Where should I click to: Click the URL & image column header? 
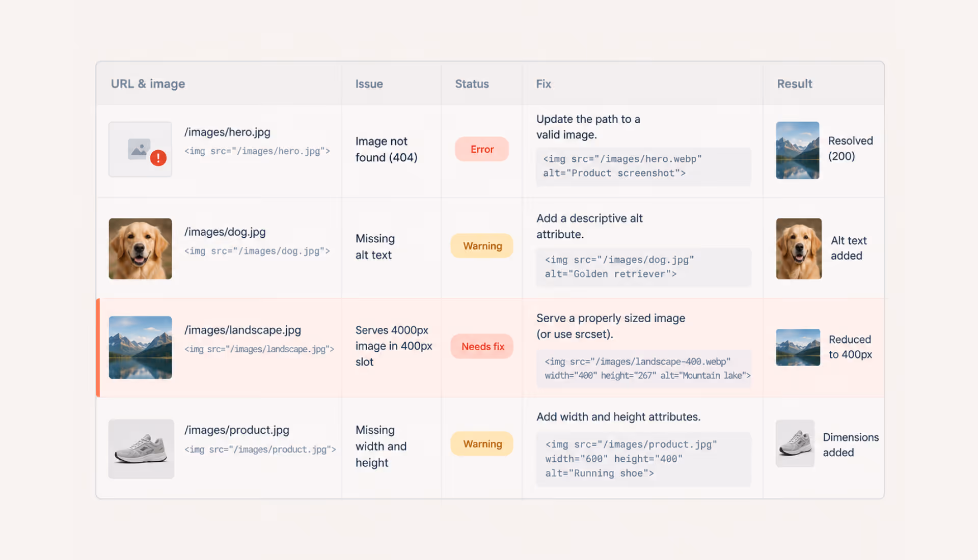pos(148,83)
